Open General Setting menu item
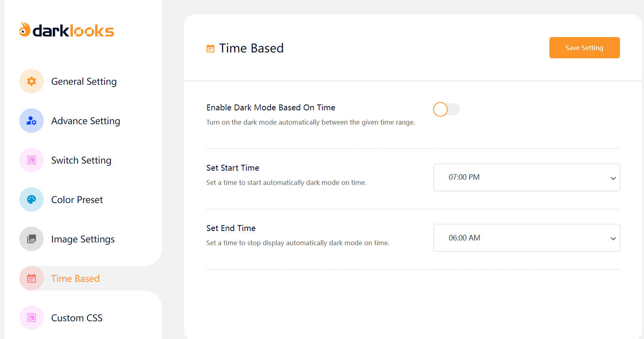Screen dimensions: 644x339 [84, 82]
